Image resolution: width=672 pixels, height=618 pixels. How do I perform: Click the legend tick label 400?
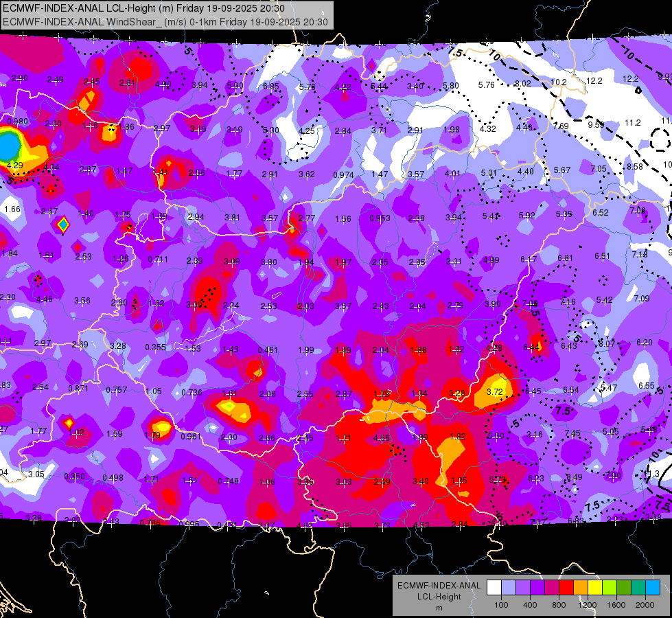530,605
